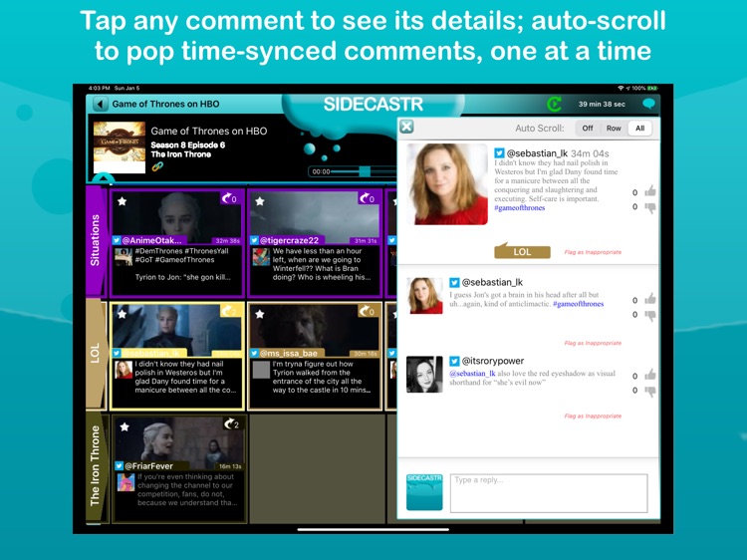Click Game of Thrones show poster thumbnail
Viewport: 747px width, 560px height.
coord(120,147)
